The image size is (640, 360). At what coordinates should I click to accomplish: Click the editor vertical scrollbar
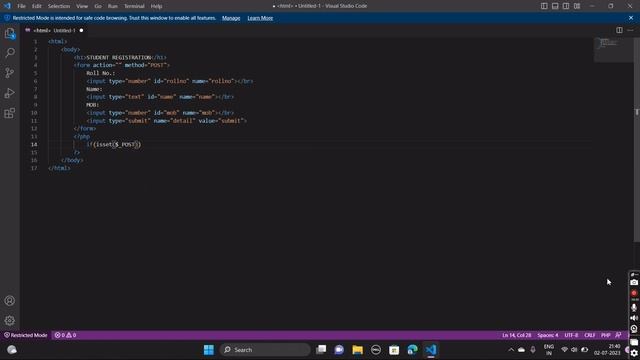(637, 139)
